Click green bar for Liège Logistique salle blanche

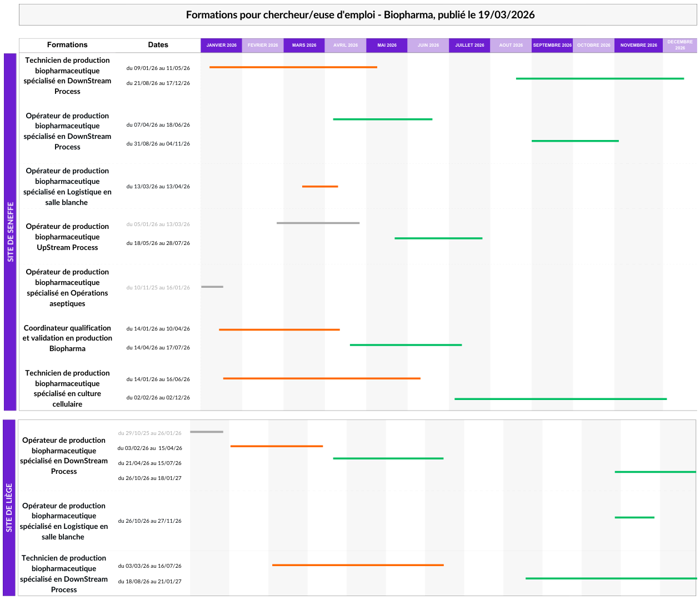pyautogui.click(x=634, y=517)
